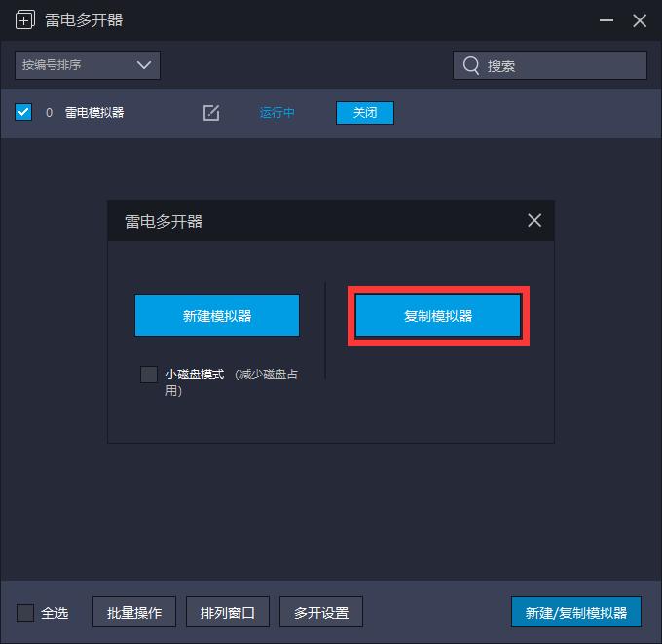Minimize the 雷电多开器 window
The width and height of the screenshot is (662, 644).
coord(607,20)
